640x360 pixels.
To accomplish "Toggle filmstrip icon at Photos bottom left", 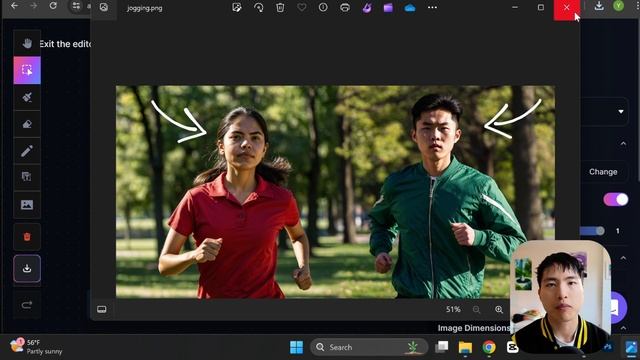I will coord(102,309).
